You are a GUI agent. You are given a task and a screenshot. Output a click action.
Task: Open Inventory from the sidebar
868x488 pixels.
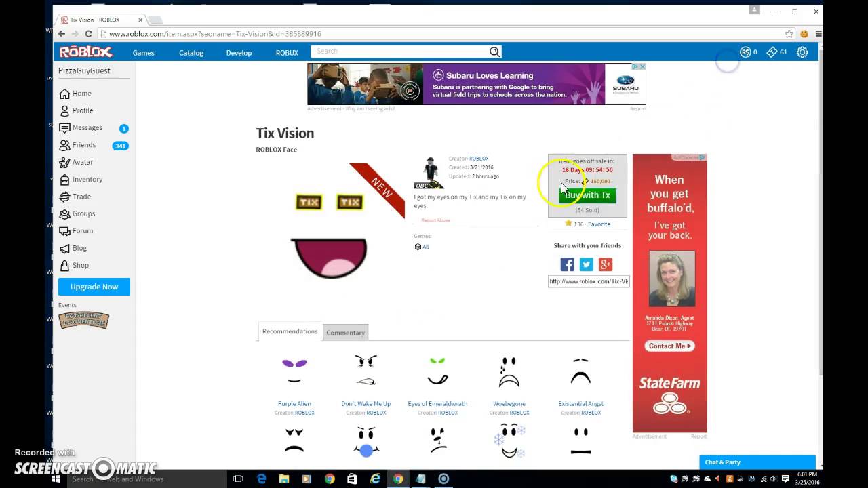click(x=80, y=180)
